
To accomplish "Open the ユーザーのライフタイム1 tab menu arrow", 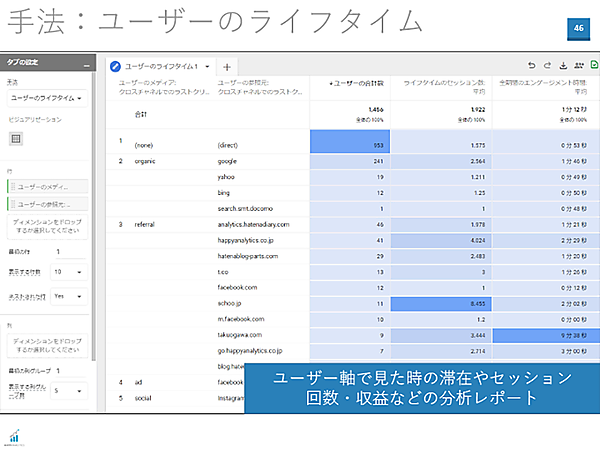I will click(207, 66).
